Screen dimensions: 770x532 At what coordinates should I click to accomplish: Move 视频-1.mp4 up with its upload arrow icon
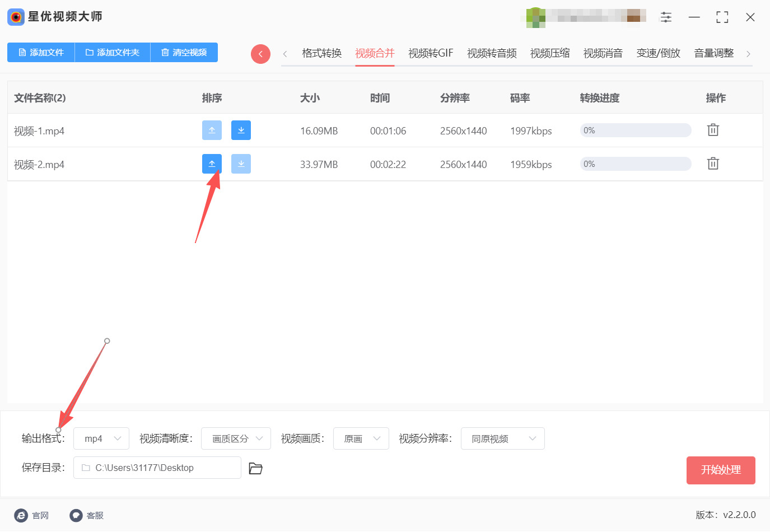[212, 130]
